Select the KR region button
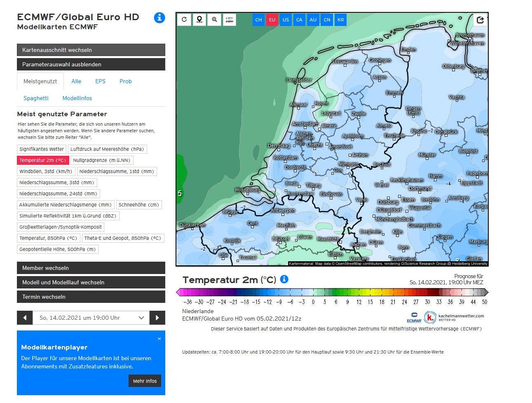This screenshot has height=403, width=532. click(x=340, y=20)
